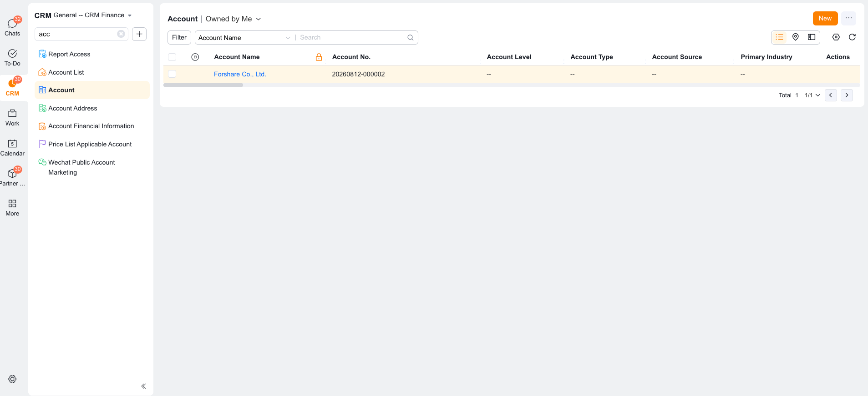Go to the Work section icon

coord(12,114)
